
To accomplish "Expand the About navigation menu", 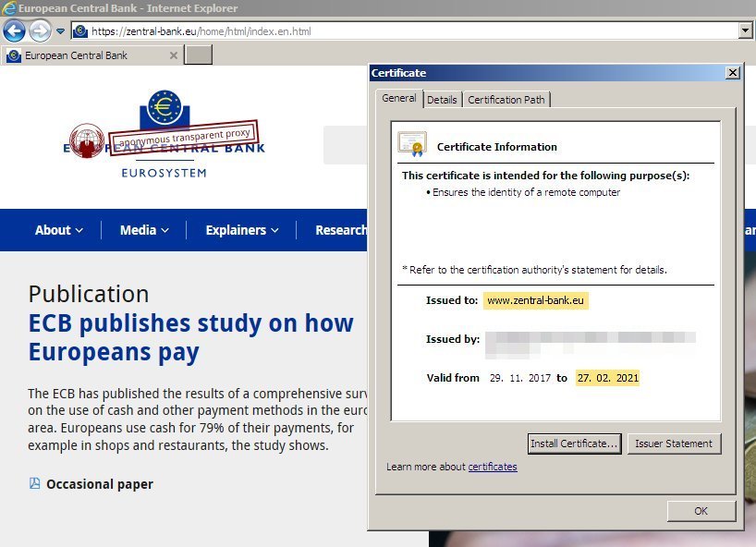I will click(59, 230).
